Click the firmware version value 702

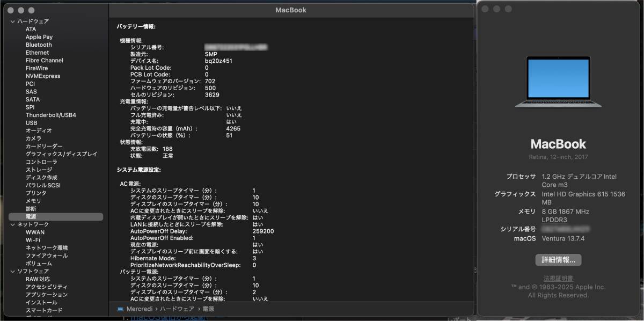pos(210,81)
